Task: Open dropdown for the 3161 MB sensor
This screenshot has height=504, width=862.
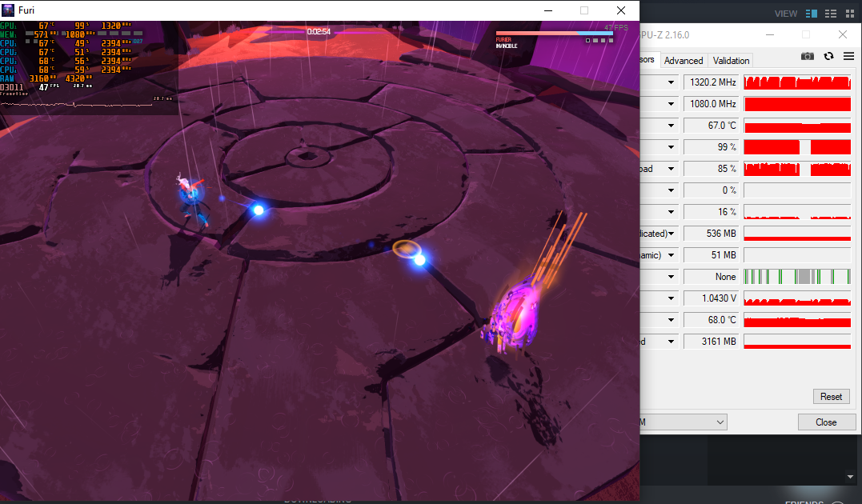Action: [671, 342]
